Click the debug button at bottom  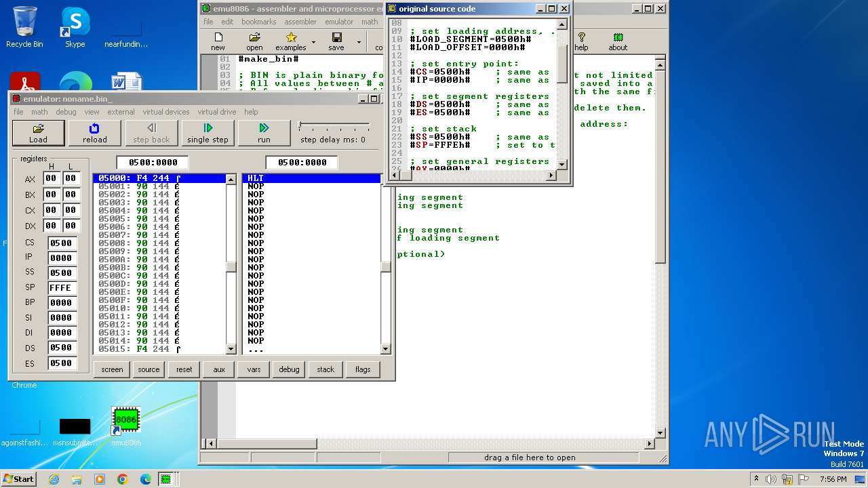tap(289, 369)
